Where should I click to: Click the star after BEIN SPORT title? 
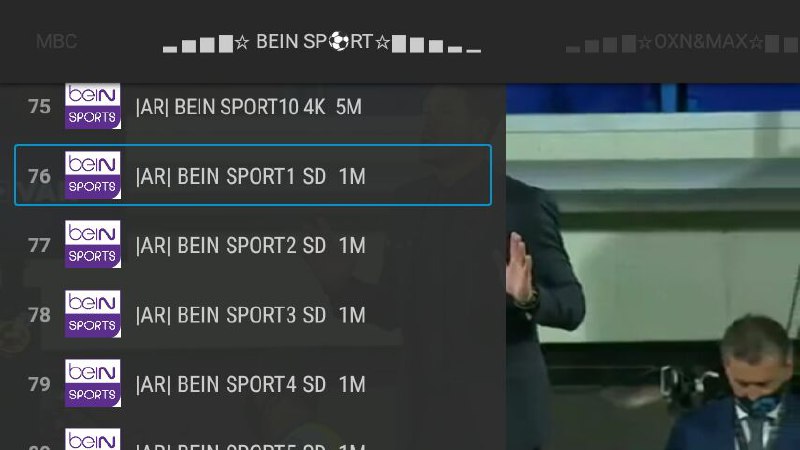coord(382,42)
